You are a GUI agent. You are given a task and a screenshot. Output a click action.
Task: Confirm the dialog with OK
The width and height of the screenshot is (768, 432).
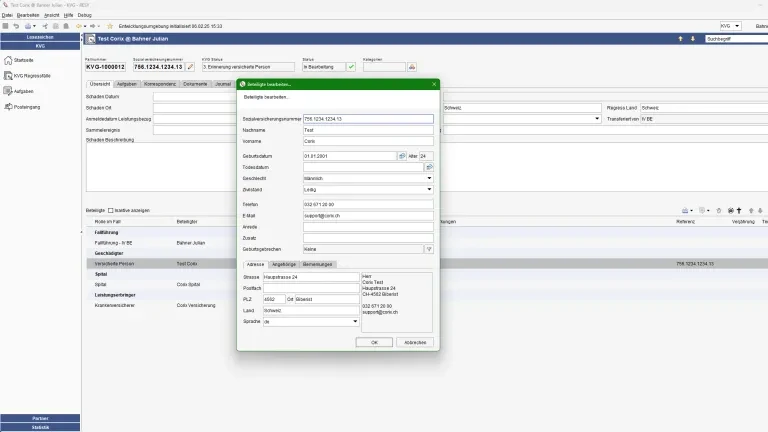(x=374, y=342)
